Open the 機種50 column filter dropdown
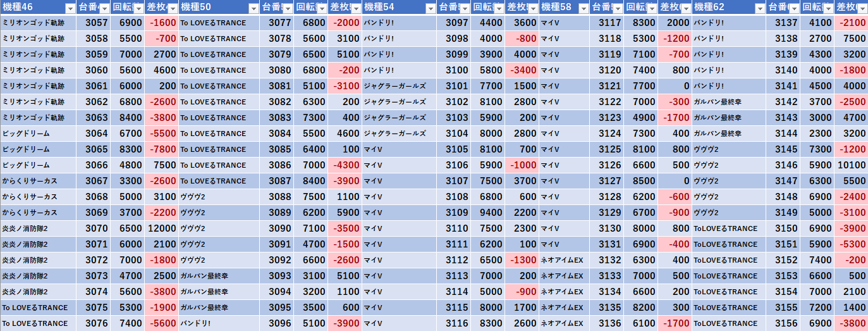 (x=254, y=9)
